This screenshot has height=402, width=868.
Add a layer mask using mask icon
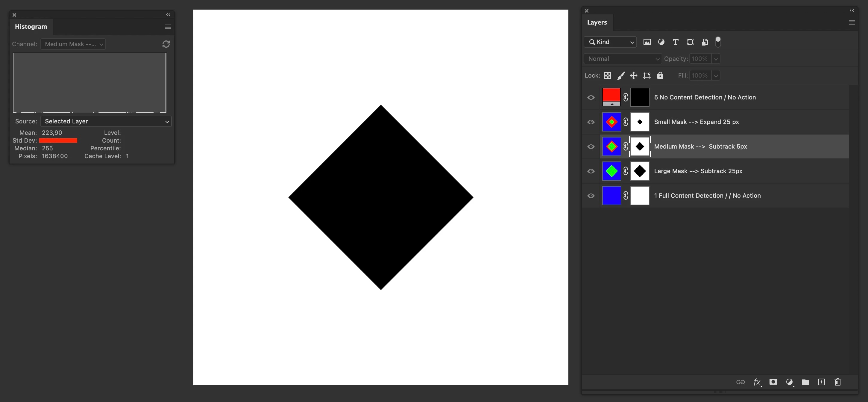click(x=773, y=382)
